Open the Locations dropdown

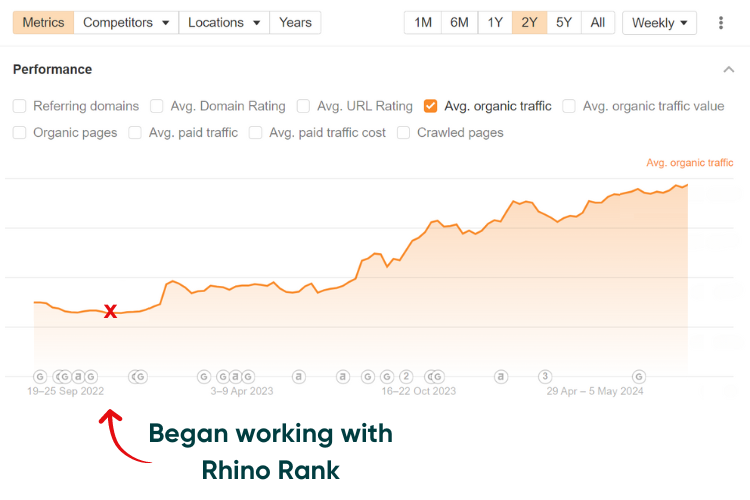(x=224, y=22)
